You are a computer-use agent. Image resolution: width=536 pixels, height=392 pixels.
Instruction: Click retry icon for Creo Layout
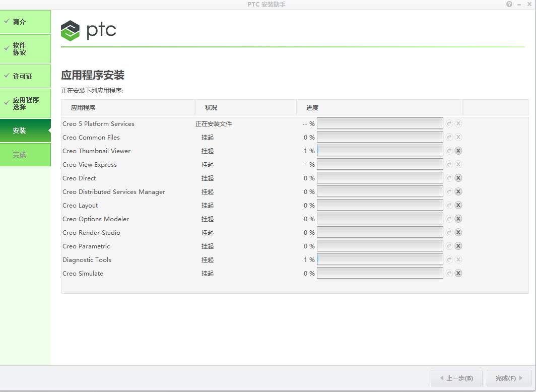[x=449, y=205]
